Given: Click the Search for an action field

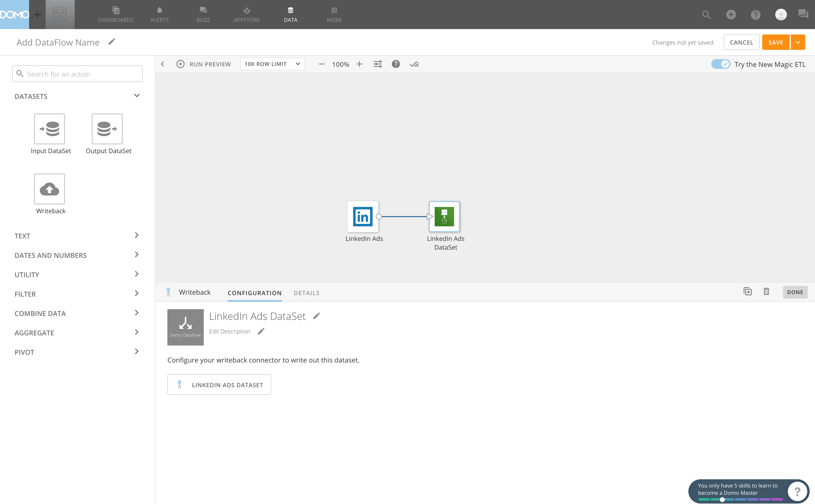Looking at the screenshot, I should point(77,74).
